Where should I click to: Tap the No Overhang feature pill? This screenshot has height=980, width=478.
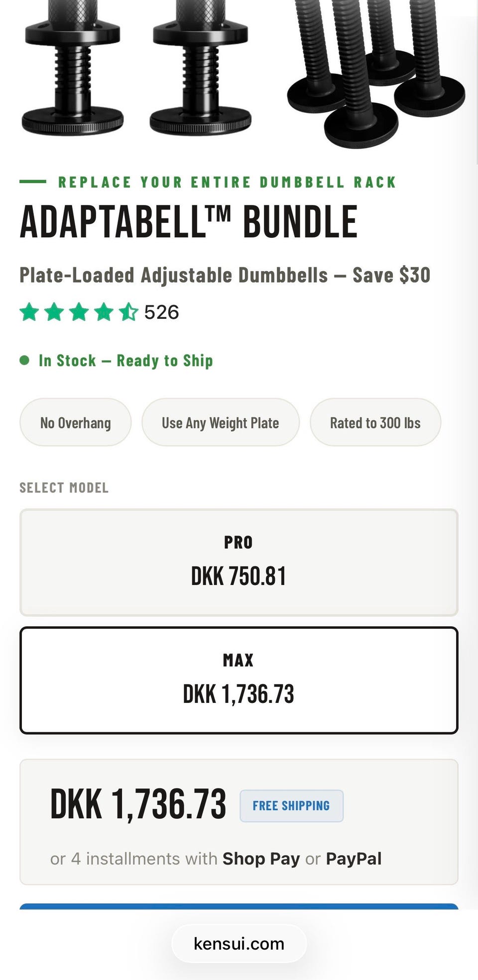pos(76,422)
